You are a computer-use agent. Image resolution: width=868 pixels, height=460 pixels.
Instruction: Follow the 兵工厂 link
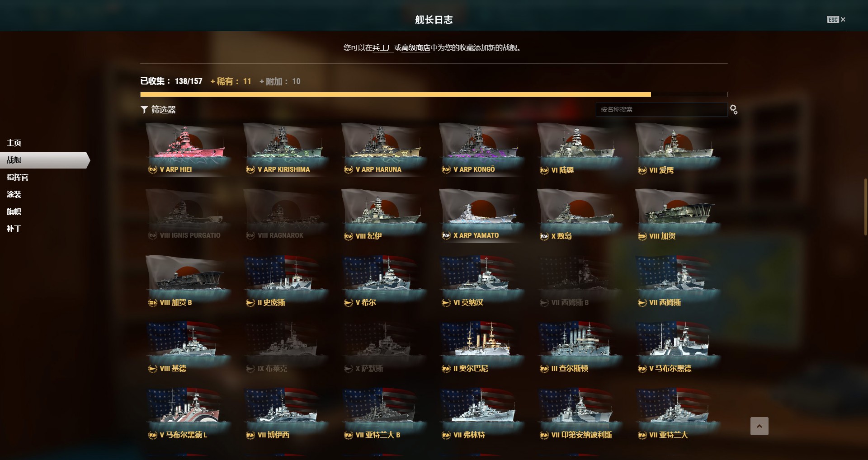[x=383, y=47]
